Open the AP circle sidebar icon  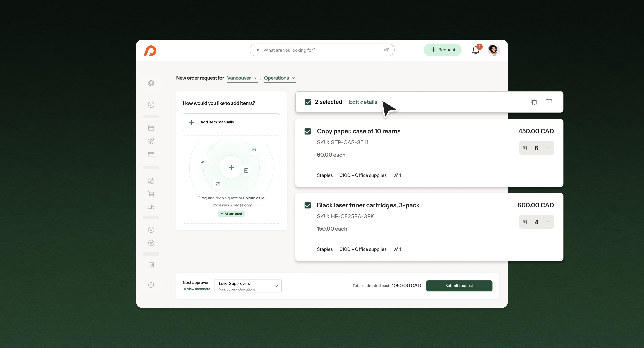tap(151, 243)
